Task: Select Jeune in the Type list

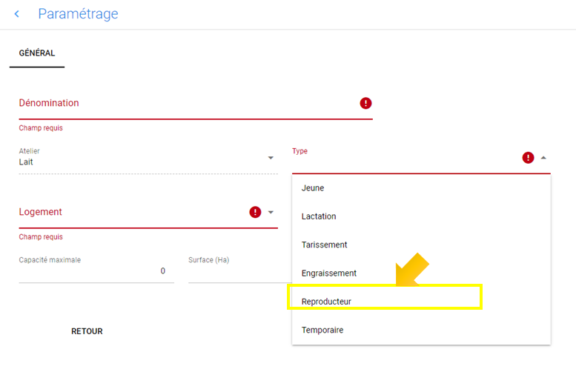Action: [421, 188]
